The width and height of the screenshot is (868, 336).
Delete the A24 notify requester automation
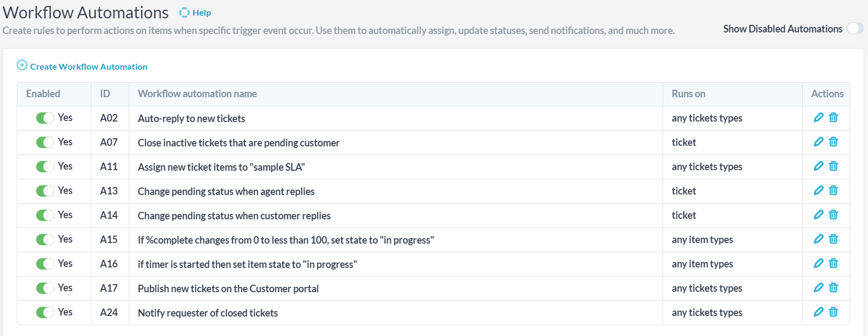pyautogui.click(x=833, y=312)
